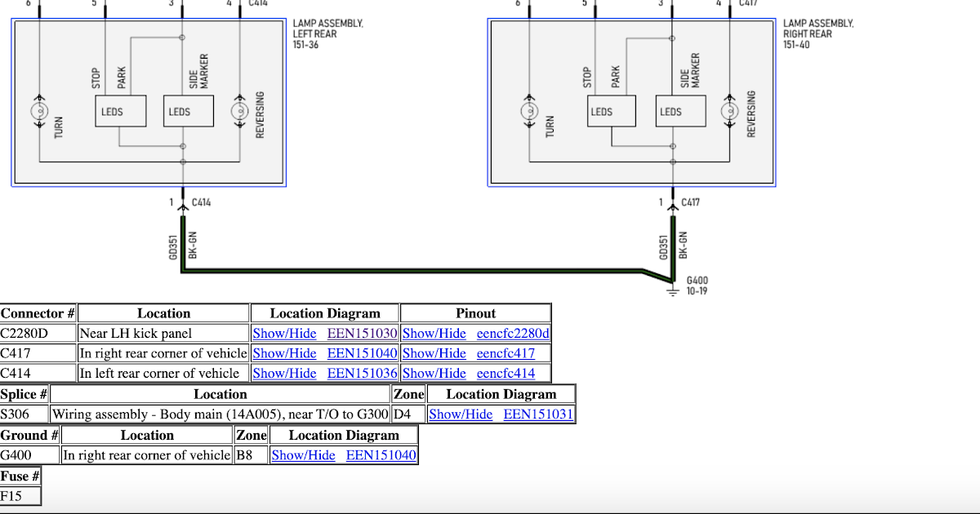The width and height of the screenshot is (980, 514).
Task: Select the left rear Stop/Park LEDS box
Action: click(x=121, y=111)
